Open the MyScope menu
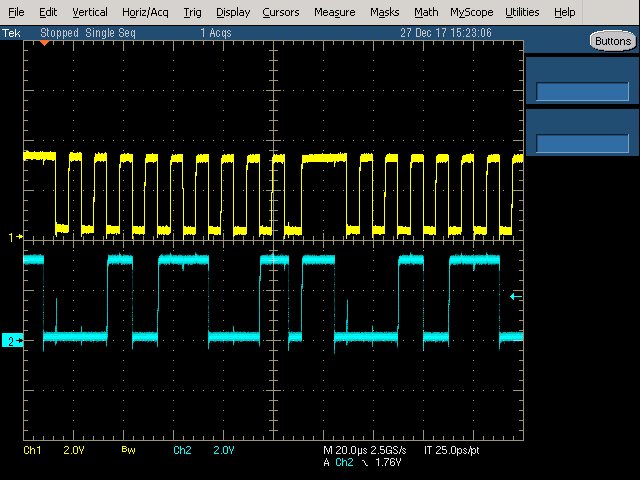640x480 pixels. click(471, 12)
